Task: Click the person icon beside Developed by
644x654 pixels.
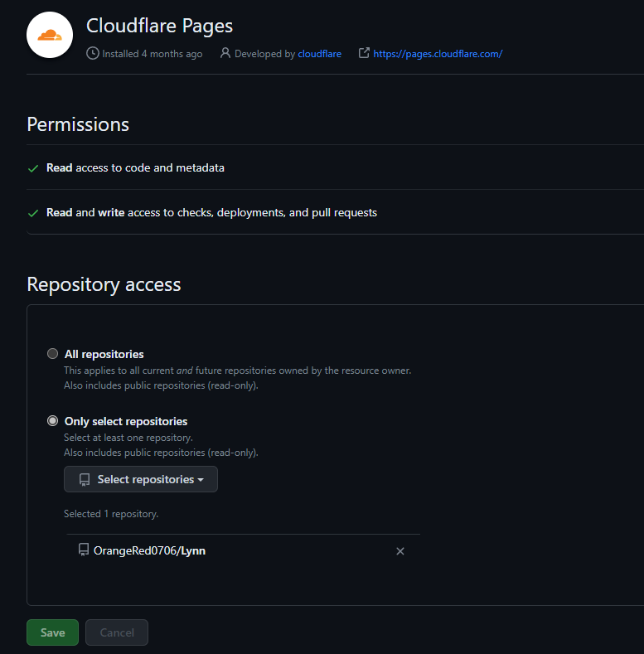Action: click(225, 54)
